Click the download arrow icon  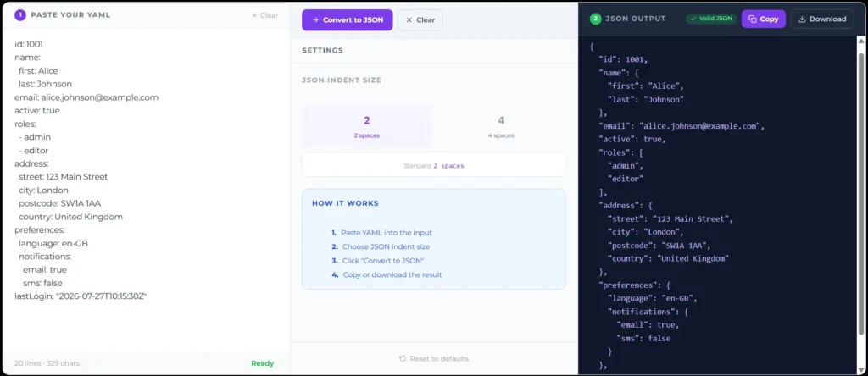pyautogui.click(x=802, y=19)
